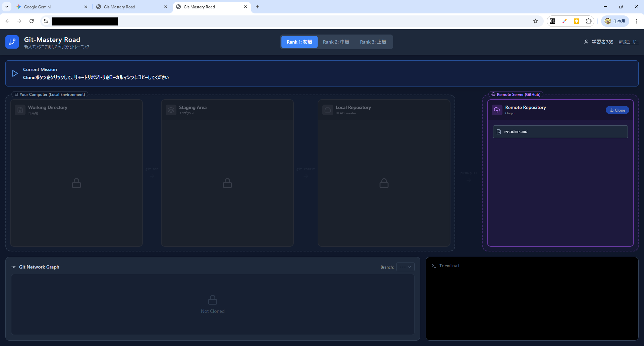Open the Branch dropdown selector
Image resolution: width=644 pixels, height=346 pixels.
(x=405, y=267)
